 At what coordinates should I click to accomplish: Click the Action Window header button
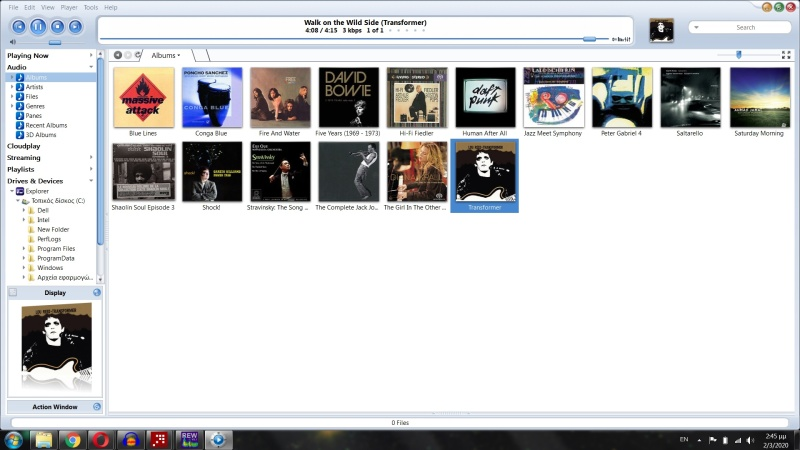coord(55,407)
